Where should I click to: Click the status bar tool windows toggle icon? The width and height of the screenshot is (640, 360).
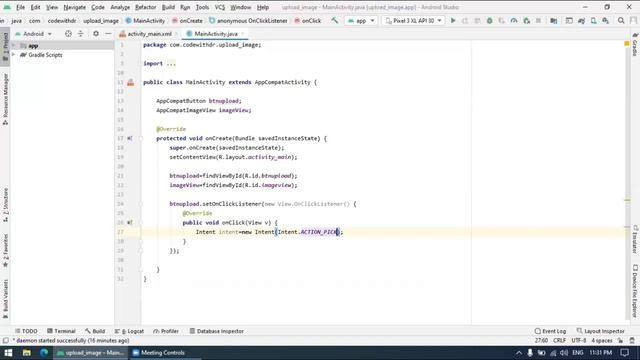click(5, 340)
